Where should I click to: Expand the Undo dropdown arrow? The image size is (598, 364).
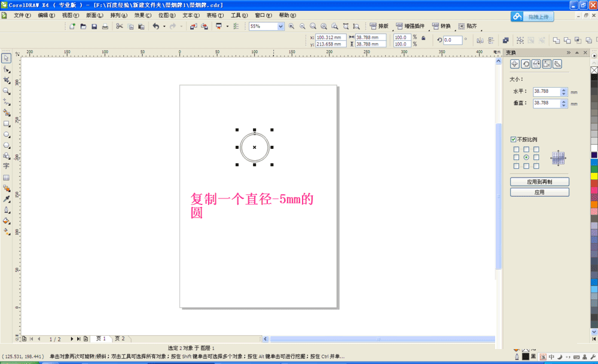pyautogui.click(x=163, y=26)
